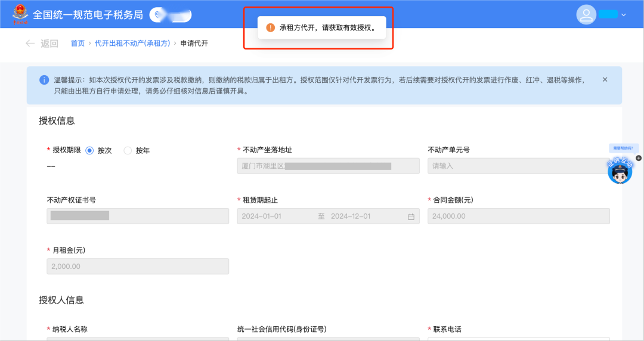Screen dimensions: 644x341
Task: Open the location selector pill in header
Action: tap(171, 15)
